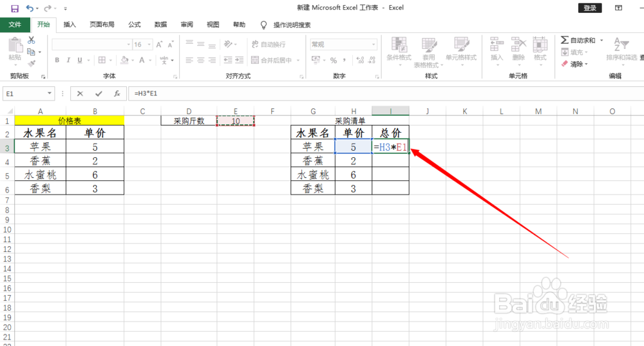Viewport: 644px width, 346px height.
Task: Click the Accounting Number Format icon
Action: pos(316,61)
